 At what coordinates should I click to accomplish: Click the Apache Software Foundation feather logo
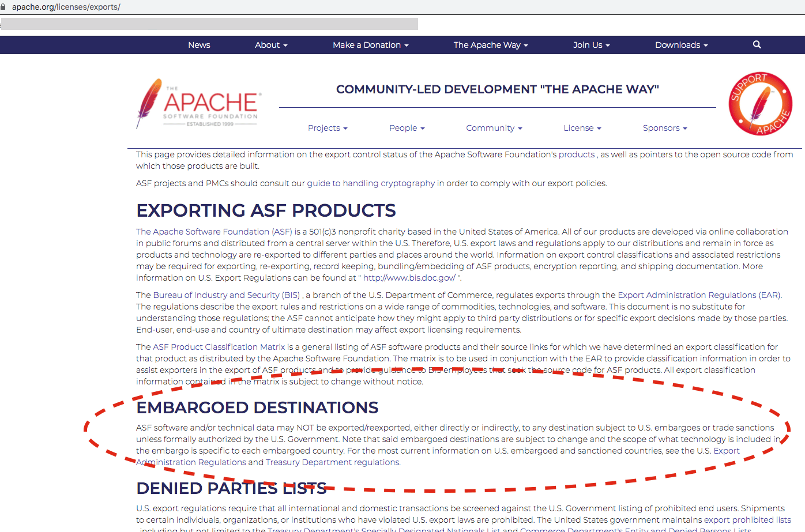tap(199, 104)
